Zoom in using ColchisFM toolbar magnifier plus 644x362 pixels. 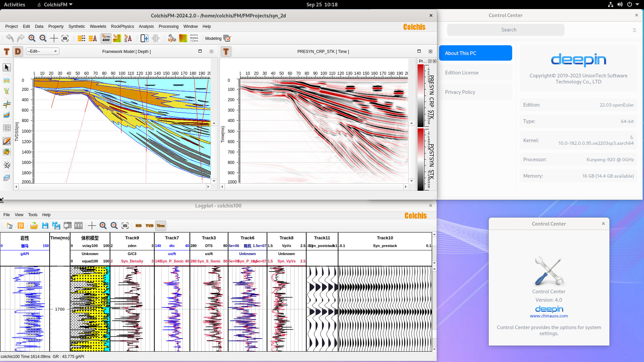click(32, 38)
